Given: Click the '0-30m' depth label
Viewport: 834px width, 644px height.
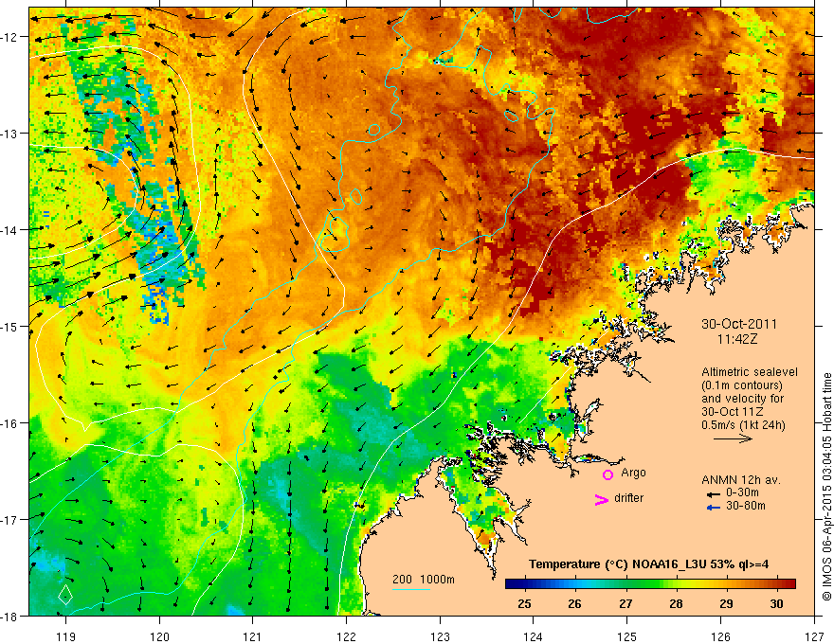Looking at the screenshot, I should (x=743, y=493).
